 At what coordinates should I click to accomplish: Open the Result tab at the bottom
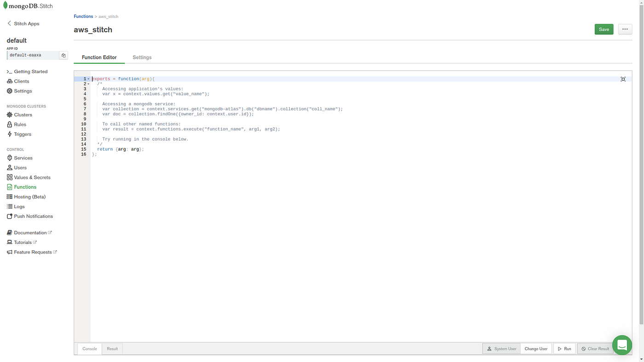tap(112, 348)
